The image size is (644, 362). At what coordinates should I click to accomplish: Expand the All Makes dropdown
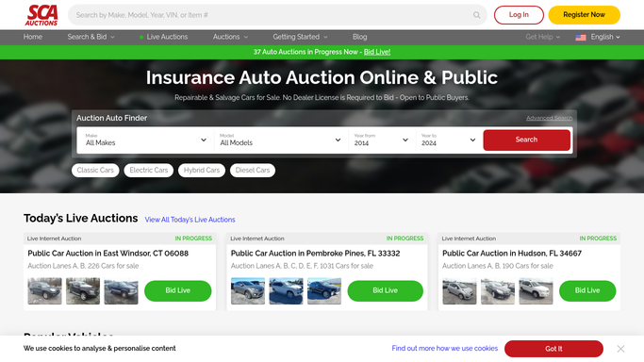point(145,140)
